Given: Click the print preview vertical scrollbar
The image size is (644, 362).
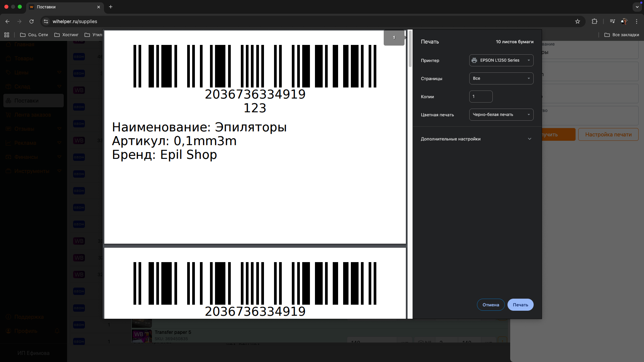Looking at the screenshot, I should tap(410, 49).
